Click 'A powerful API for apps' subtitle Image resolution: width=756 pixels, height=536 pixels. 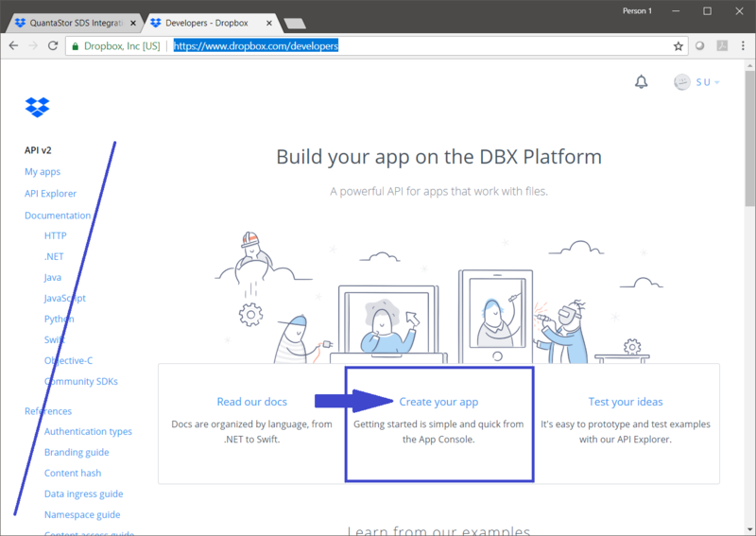[438, 192]
